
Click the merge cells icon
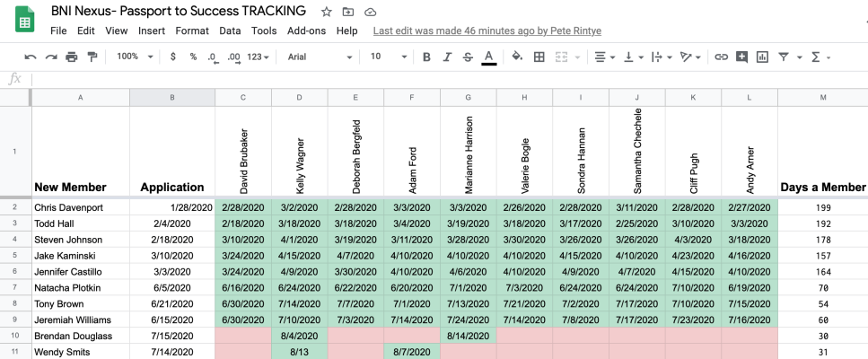coord(562,57)
